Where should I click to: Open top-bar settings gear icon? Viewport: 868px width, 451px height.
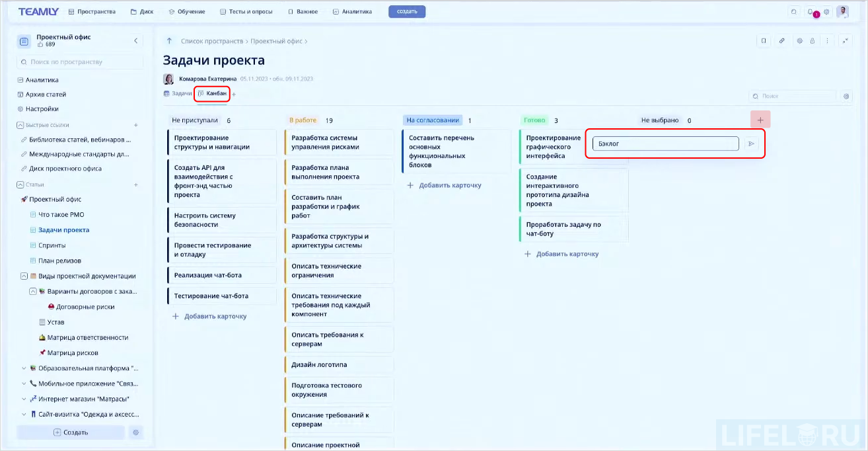pos(826,12)
